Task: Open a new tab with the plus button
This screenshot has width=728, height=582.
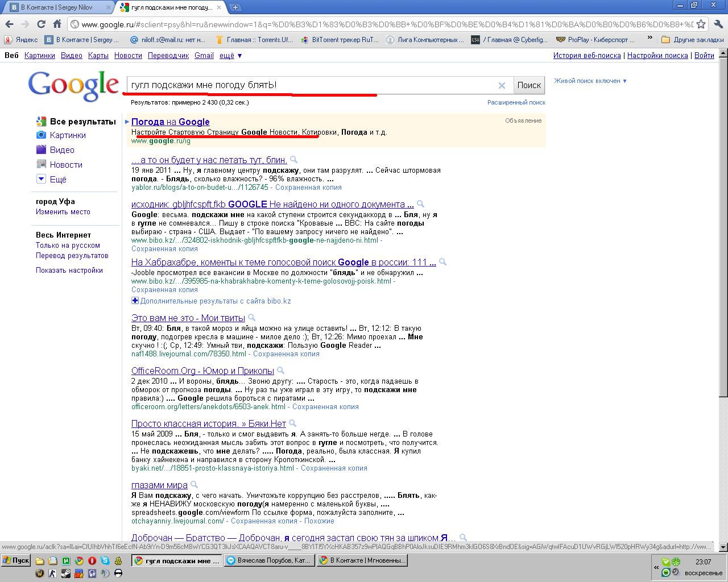Action: tap(235, 7)
